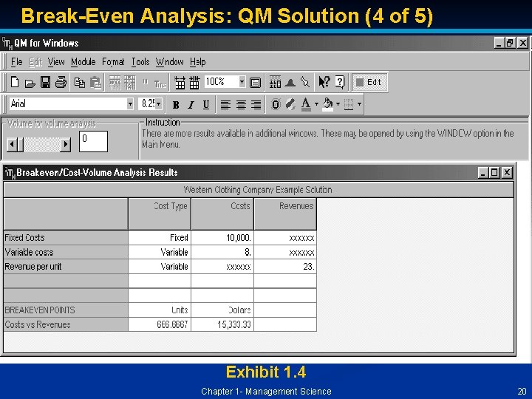The image size is (532, 399).
Task: Click the fill color bucket icon
Action: click(328, 104)
